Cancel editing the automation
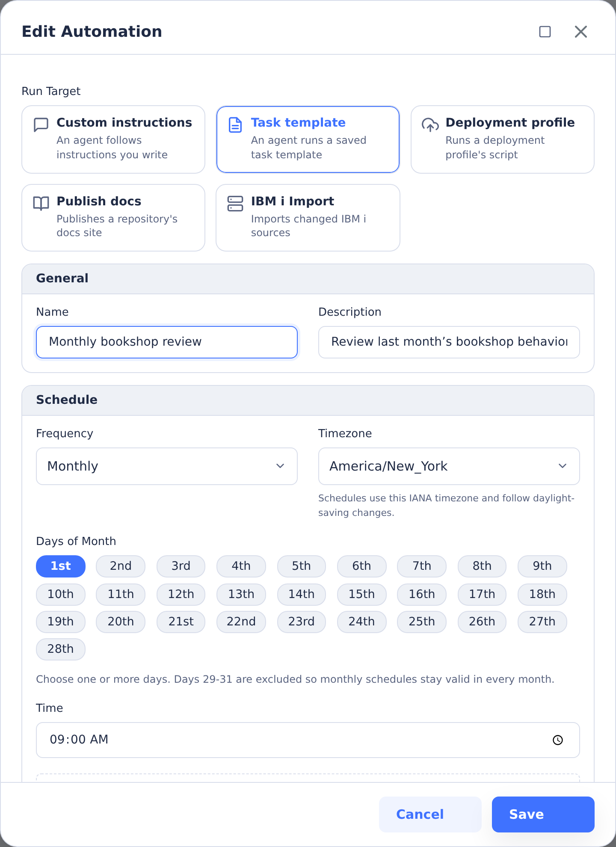616x847 pixels. (x=430, y=814)
